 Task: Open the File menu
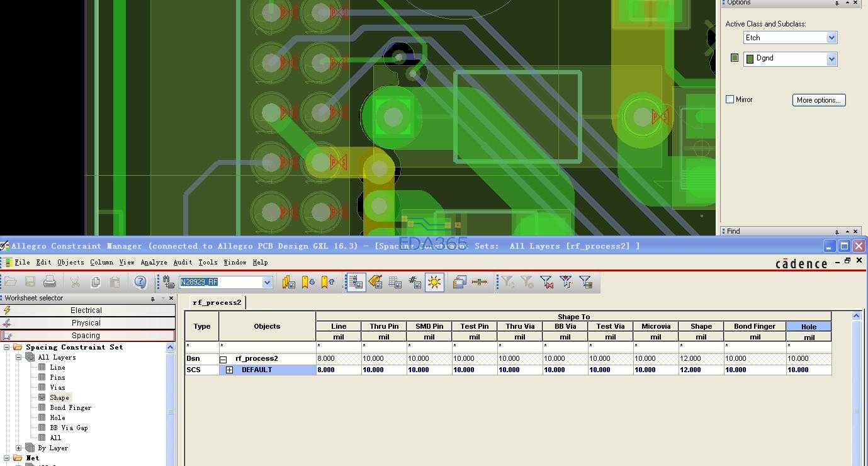pos(22,263)
